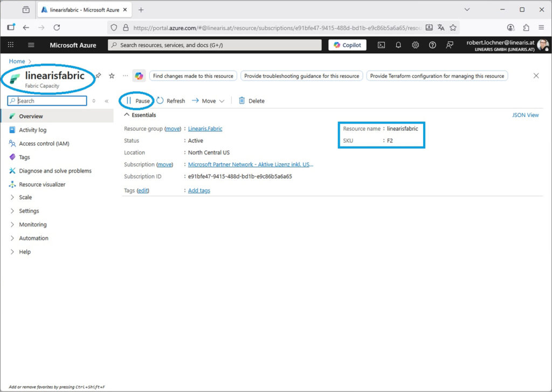Toggle expand/collapse all menu groups
The image size is (552, 392).
tap(94, 101)
